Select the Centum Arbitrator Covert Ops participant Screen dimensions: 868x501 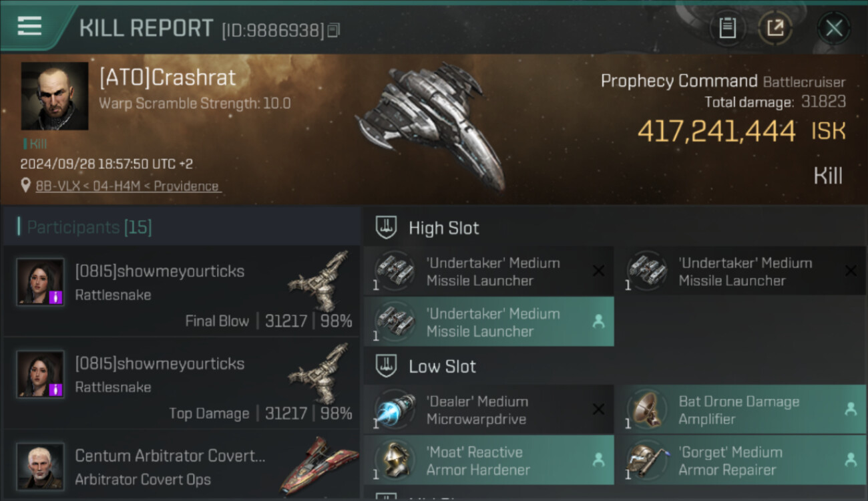coord(180,466)
